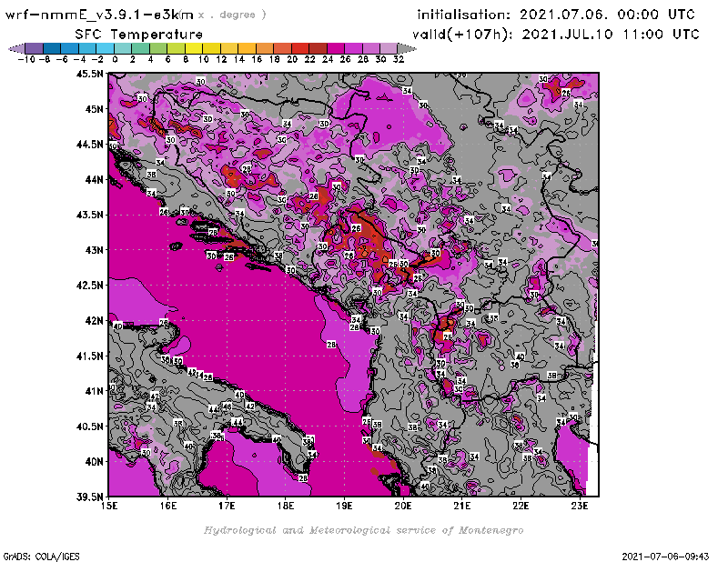Click the legend swatch between 12 and 14
This screenshot has width=728, height=562.
click(229, 48)
